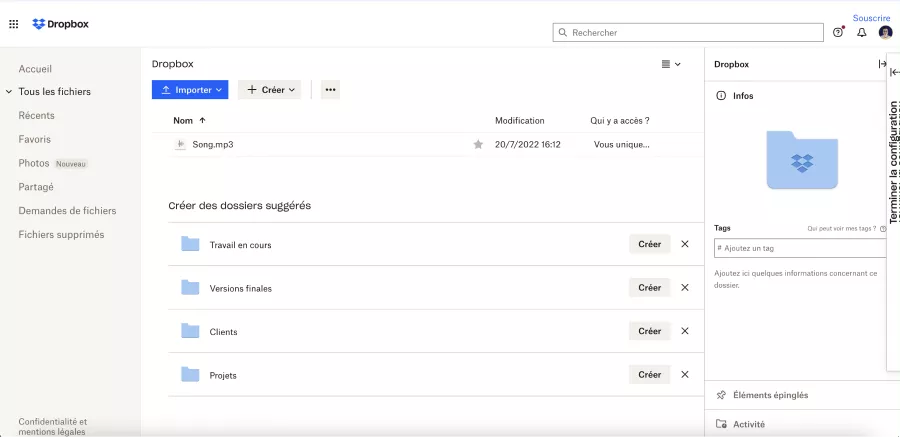Click Qui peut voir mes tags link
Image resolution: width=900 pixels, height=437 pixels.
841,229
